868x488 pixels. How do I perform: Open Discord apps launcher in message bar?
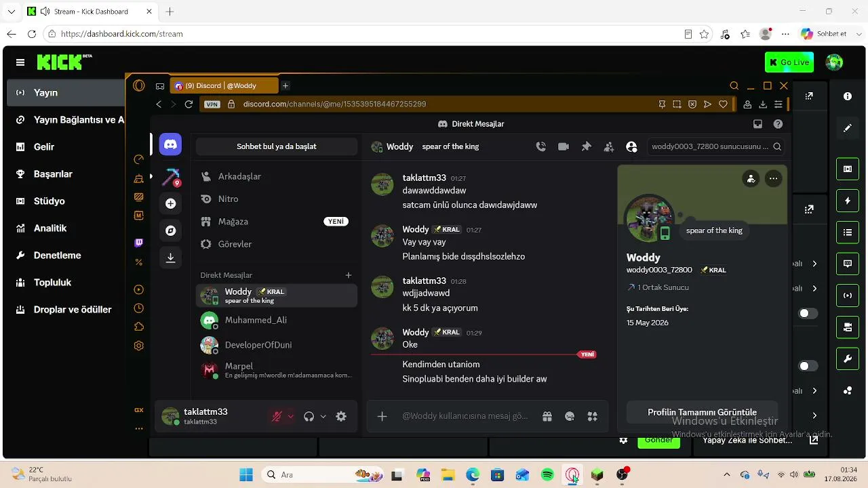tap(592, 416)
